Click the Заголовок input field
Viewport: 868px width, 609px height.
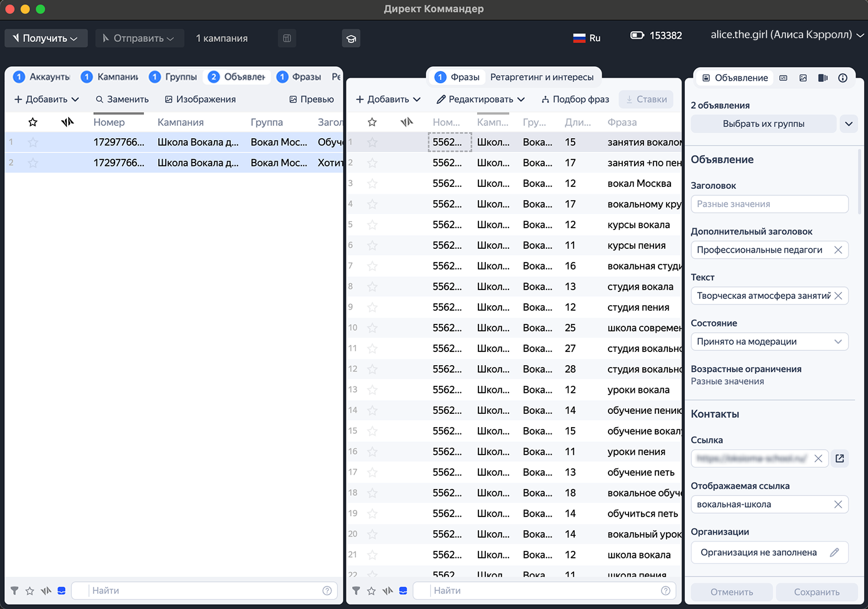pos(769,204)
